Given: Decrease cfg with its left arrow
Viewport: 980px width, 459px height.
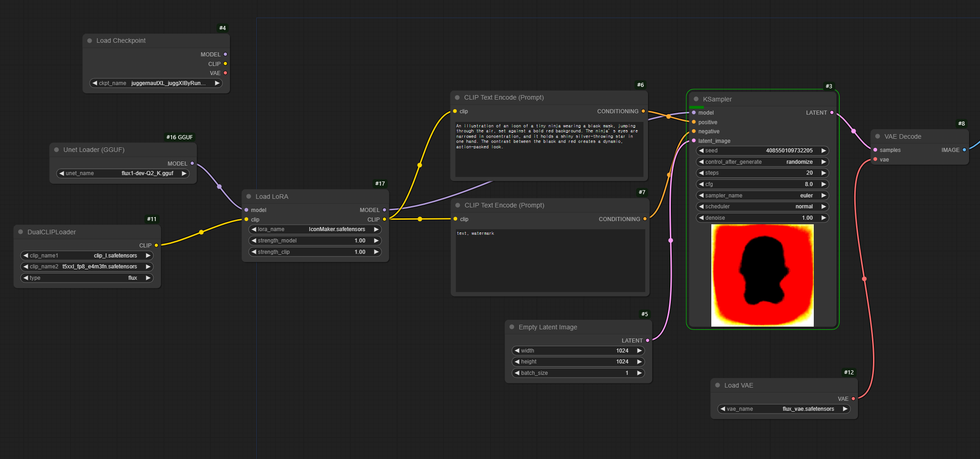Looking at the screenshot, I should coord(701,184).
